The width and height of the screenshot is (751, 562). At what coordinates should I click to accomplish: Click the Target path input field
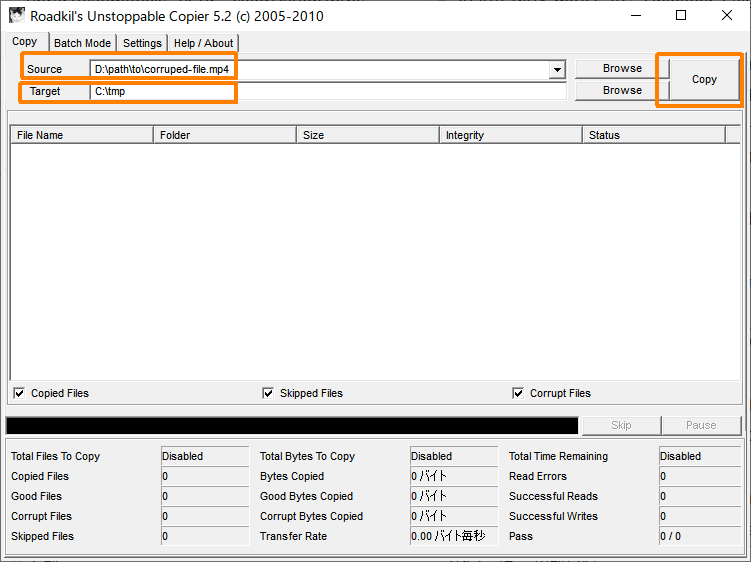click(328, 91)
